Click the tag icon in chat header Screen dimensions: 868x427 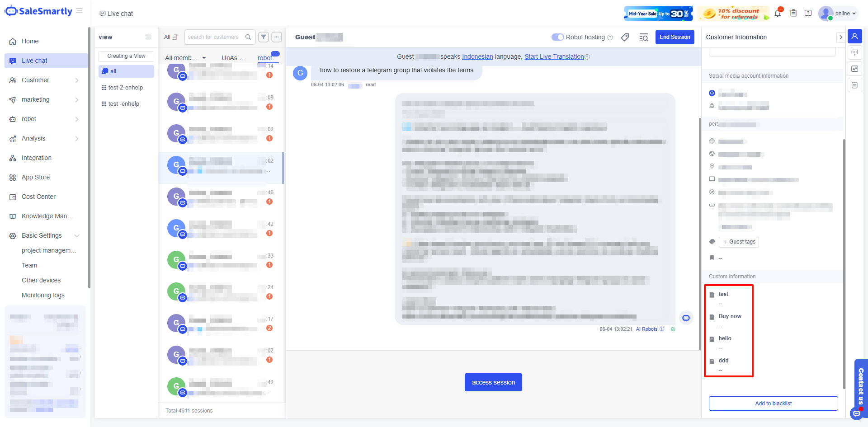tap(625, 37)
